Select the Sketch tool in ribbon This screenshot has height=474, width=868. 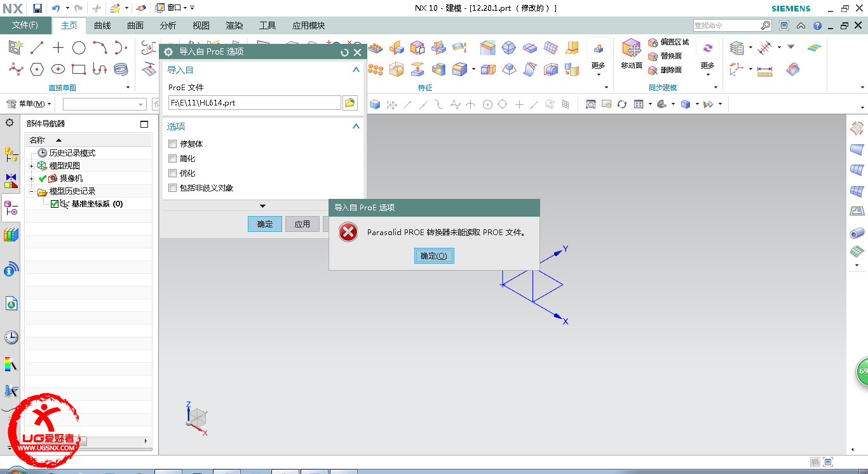[x=16, y=47]
